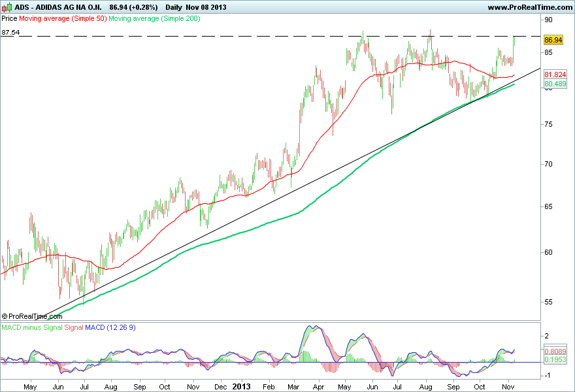Select the MACD minus Signal legend label
The width and height of the screenshot is (575, 392).
(x=32, y=327)
